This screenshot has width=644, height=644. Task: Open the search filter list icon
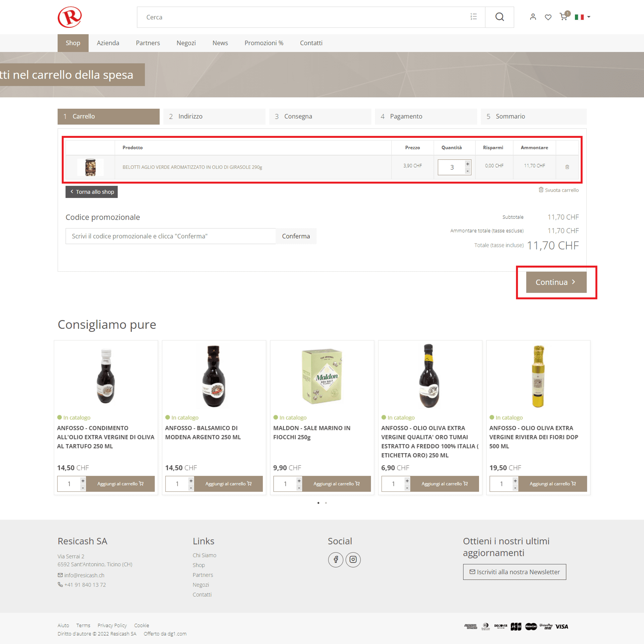pyautogui.click(x=473, y=17)
